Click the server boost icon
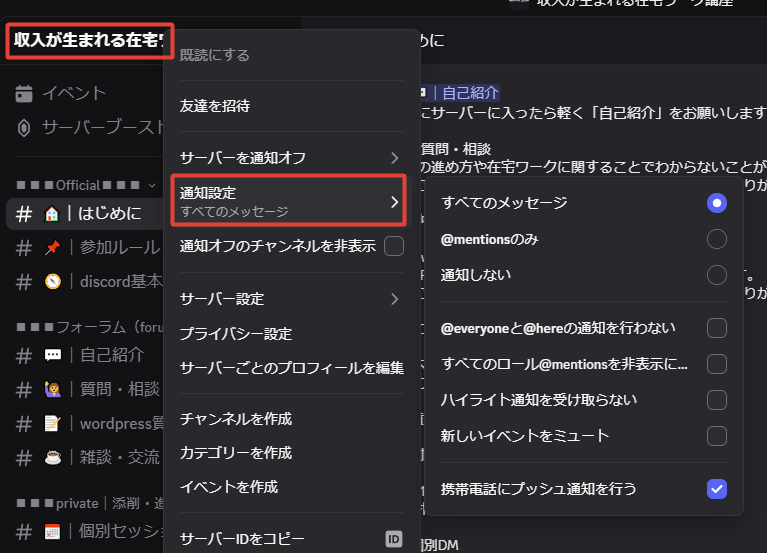The height and width of the screenshot is (553, 767). coord(24,128)
